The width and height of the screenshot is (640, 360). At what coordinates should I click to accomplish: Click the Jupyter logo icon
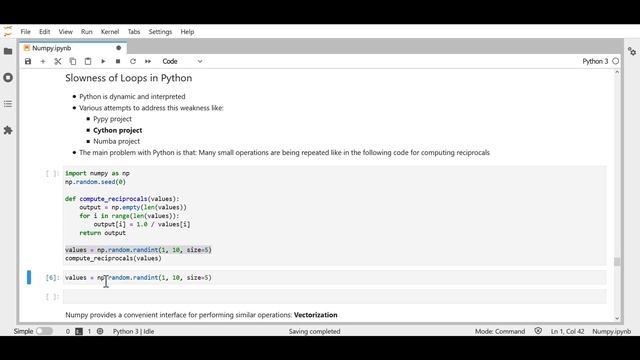pos(8,31)
